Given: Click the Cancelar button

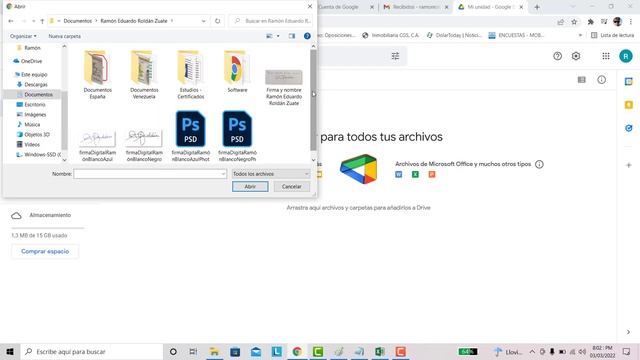Looking at the screenshot, I should click(x=291, y=187).
